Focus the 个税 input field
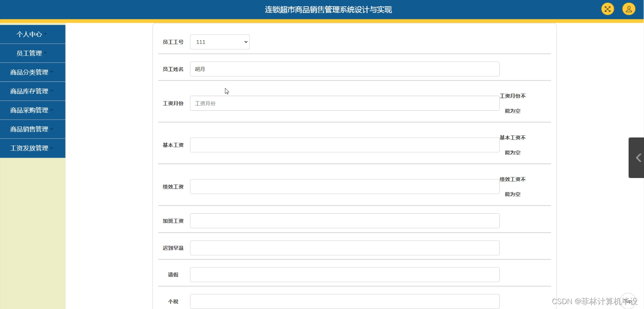Viewport: 644px width, 309px height. [x=345, y=301]
